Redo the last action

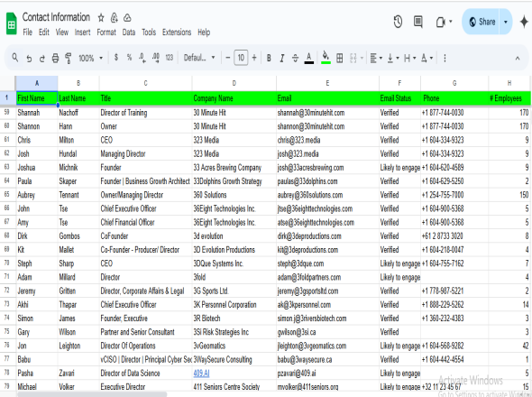(42, 59)
